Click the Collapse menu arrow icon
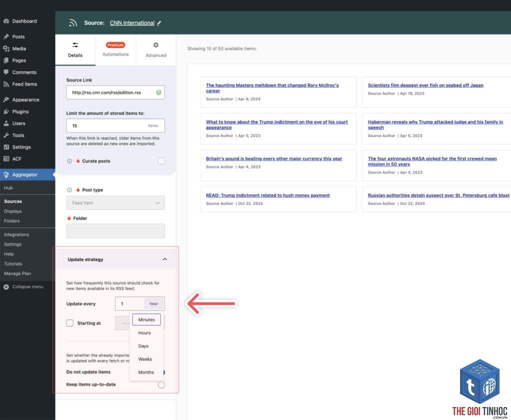The width and height of the screenshot is (511, 420). click(6, 287)
